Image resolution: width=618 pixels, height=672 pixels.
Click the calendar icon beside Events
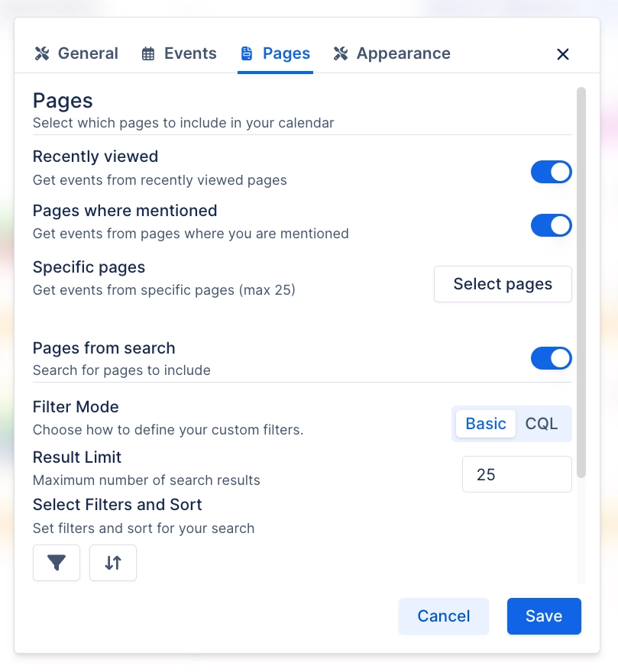click(148, 53)
